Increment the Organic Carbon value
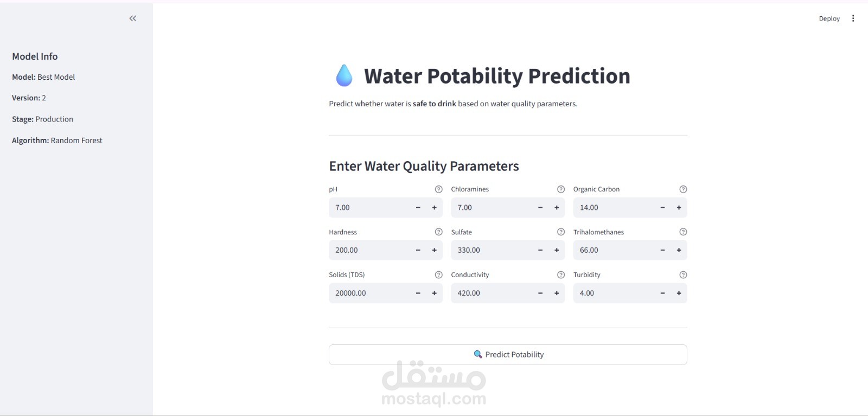The image size is (868, 416). point(679,207)
